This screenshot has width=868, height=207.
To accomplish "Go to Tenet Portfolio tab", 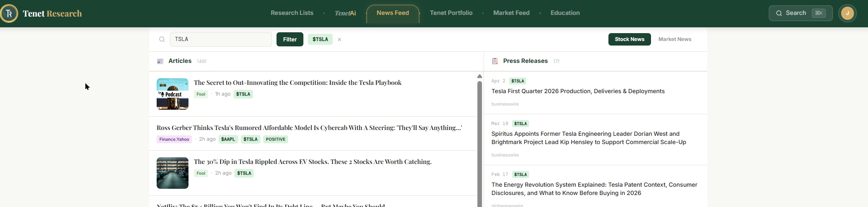I will pyautogui.click(x=451, y=13).
